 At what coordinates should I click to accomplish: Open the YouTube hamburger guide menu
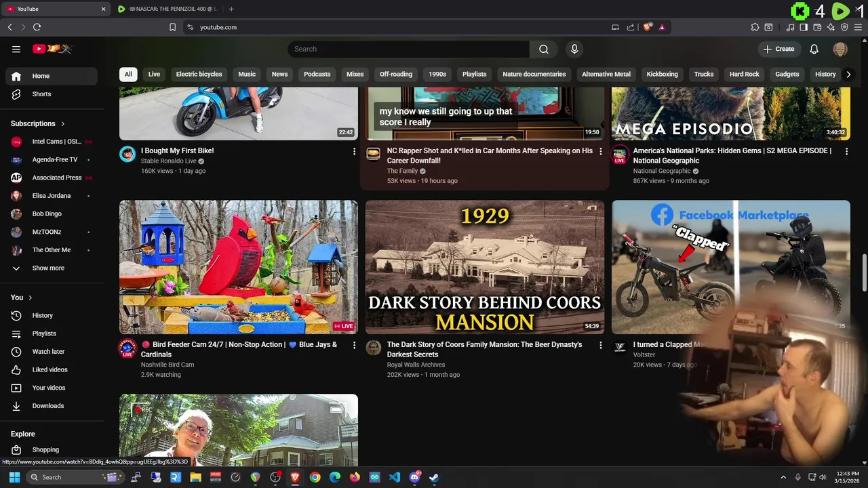[x=16, y=49]
